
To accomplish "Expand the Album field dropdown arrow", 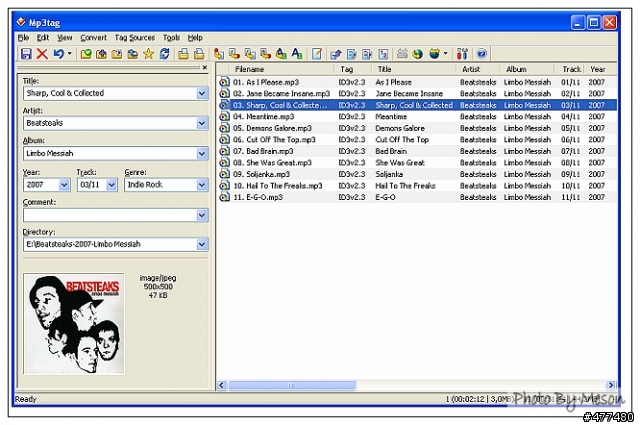I will coord(202,154).
